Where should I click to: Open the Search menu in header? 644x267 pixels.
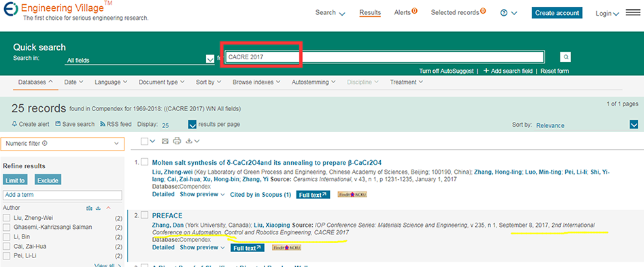[x=331, y=13]
